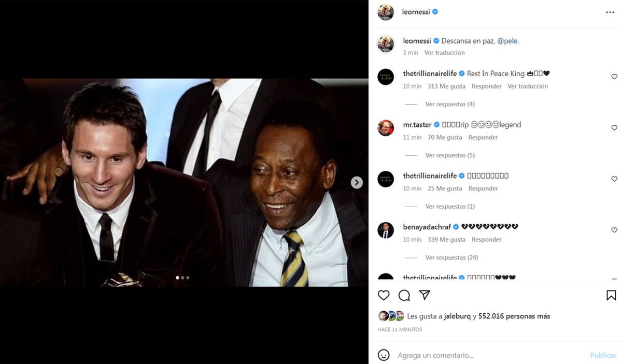Share the post with the paper plane icon
The height and width of the screenshot is (364, 622).
point(425,295)
